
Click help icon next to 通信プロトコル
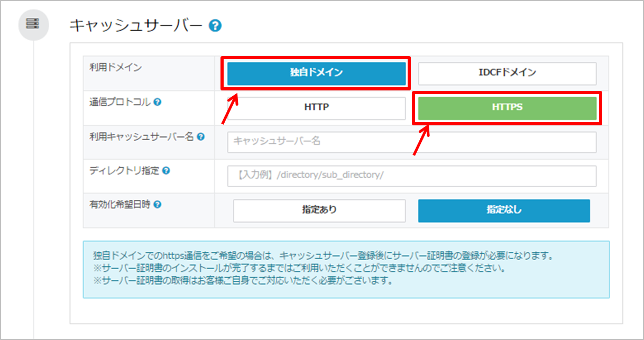coord(157,102)
